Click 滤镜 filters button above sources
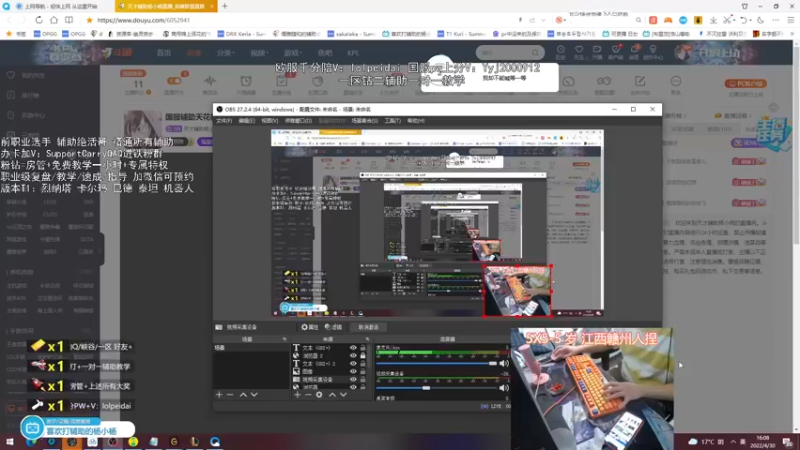Screen dimensions: 800x450 click(334, 327)
